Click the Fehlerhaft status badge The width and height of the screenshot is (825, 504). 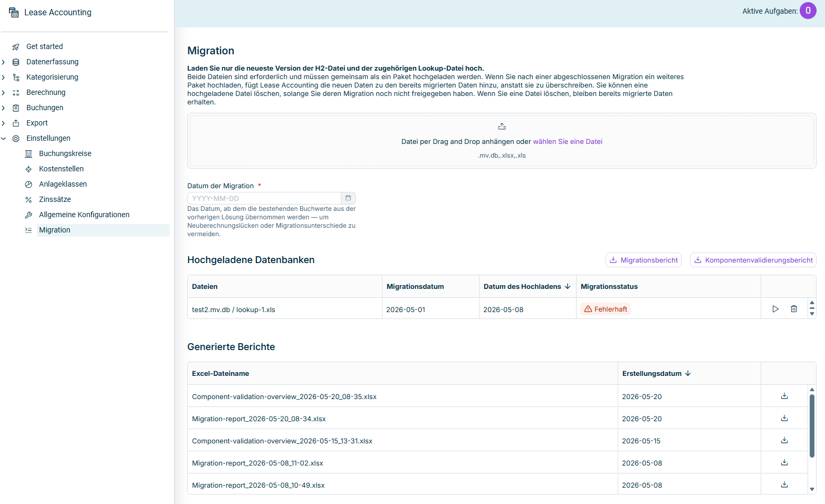pos(606,309)
